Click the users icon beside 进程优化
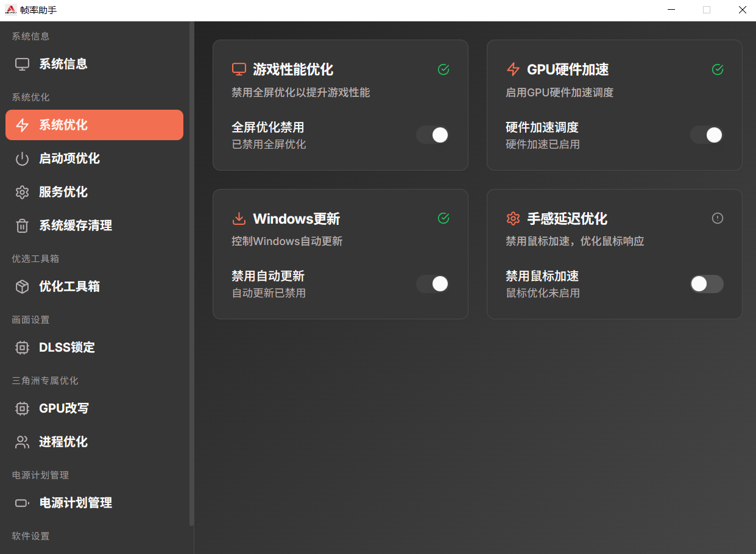Viewport: 756px width, 554px height. 23,442
